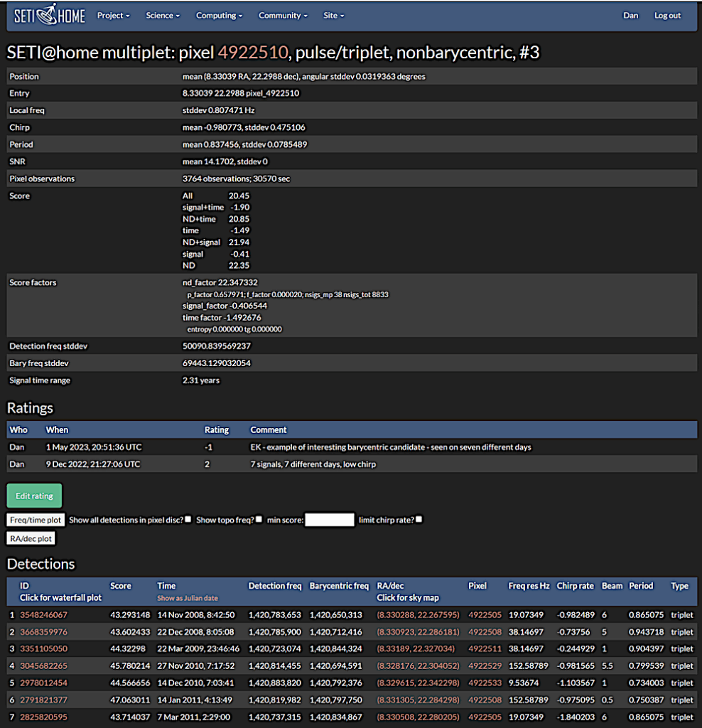Click the RA/dec plot button
Screen dimensions: 702x728
click(31, 539)
